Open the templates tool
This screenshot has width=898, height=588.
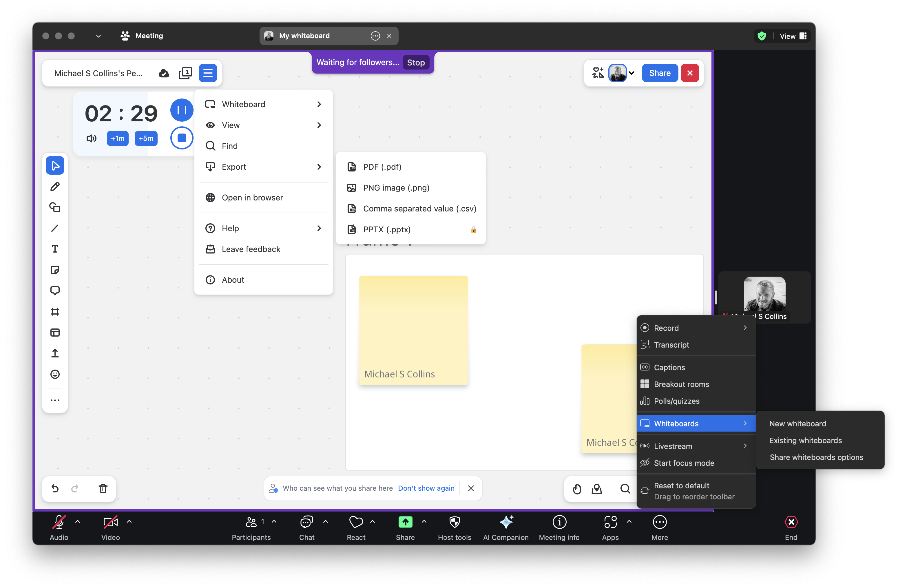(x=55, y=332)
